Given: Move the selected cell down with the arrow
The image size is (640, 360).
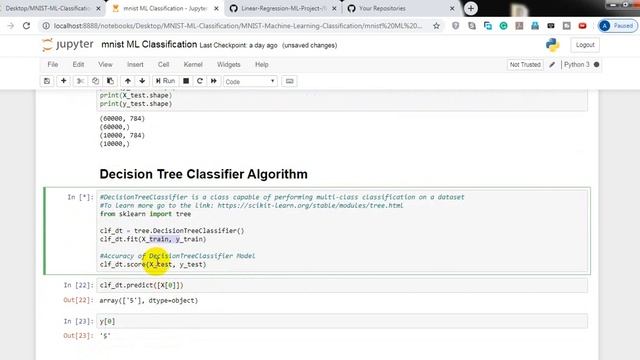Looking at the screenshot, I should point(142,81).
